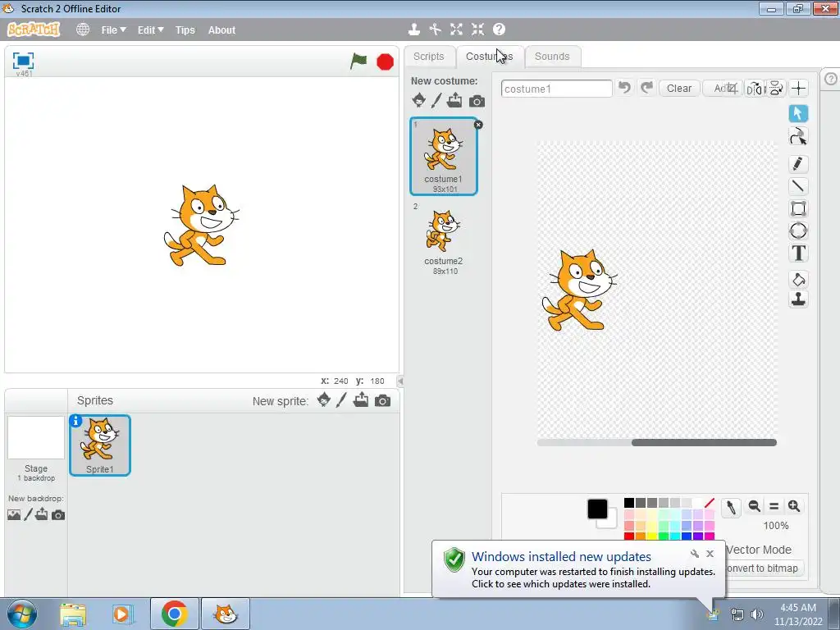This screenshot has width=840, height=630.
Task: Click the Grow sprite icon
Action: [456, 30]
